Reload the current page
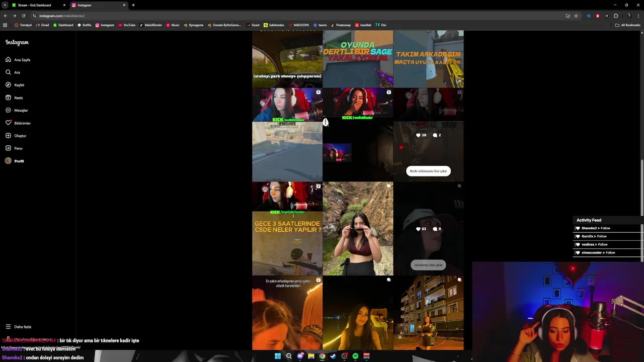 (23, 16)
